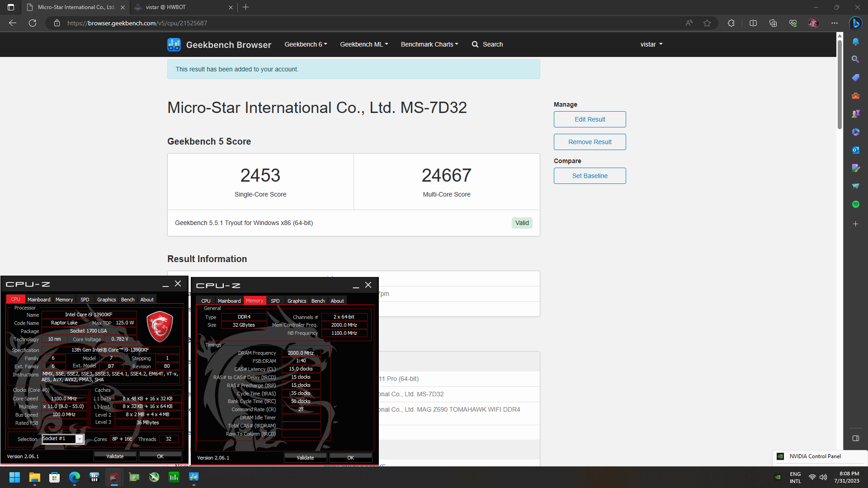Image resolution: width=868 pixels, height=488 pixels.
Task: Switch to Mainboard tab in left CPU-Z window
Action: coord(39,300)
